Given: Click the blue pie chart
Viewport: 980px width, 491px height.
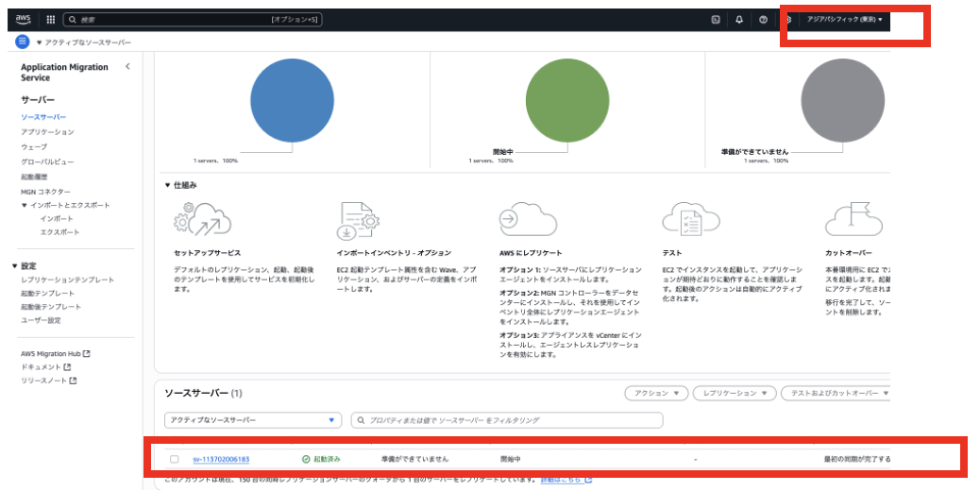Looking at the screenshot, I should 292,101.
